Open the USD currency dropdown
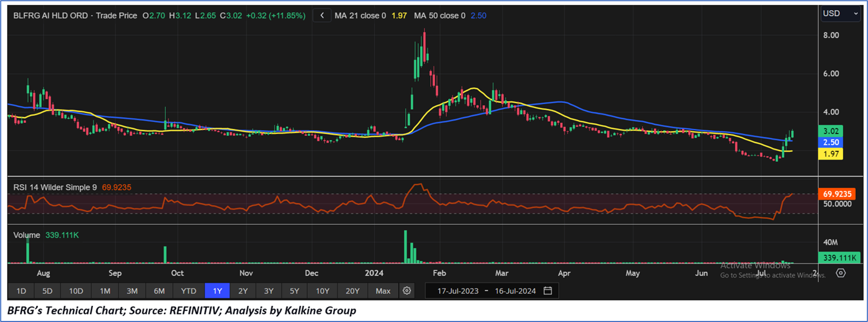Viewport: 868px width, 322px height. (839, 14)
